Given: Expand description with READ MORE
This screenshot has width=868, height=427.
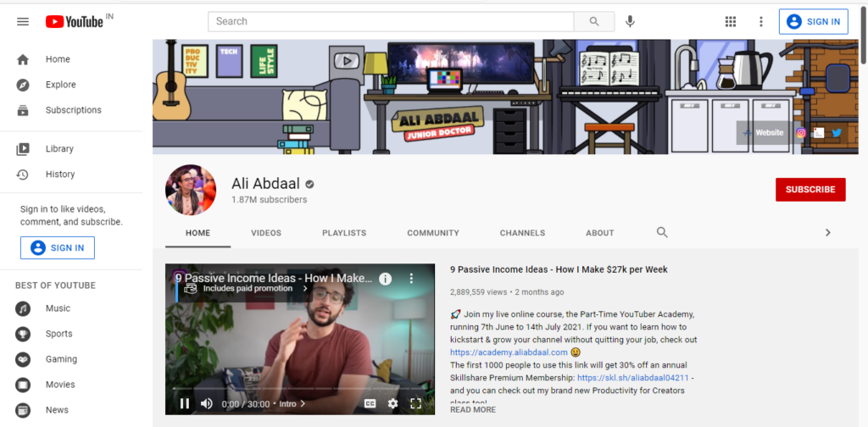Looking at the screenshot, I should click(x=473, y=410).
